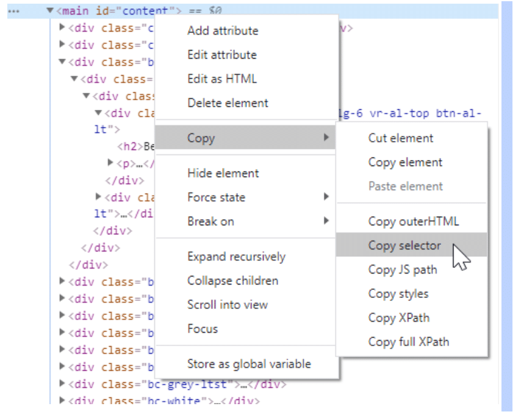Choose Copy XPath option
Image resolution: width=521 pixels, height=420 pixels.
click(398, 318)
